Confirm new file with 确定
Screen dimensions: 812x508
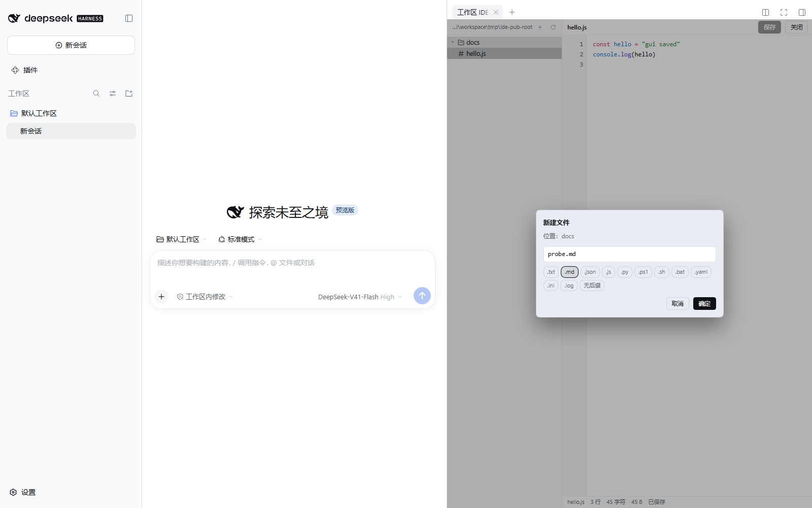pos(704,304)
